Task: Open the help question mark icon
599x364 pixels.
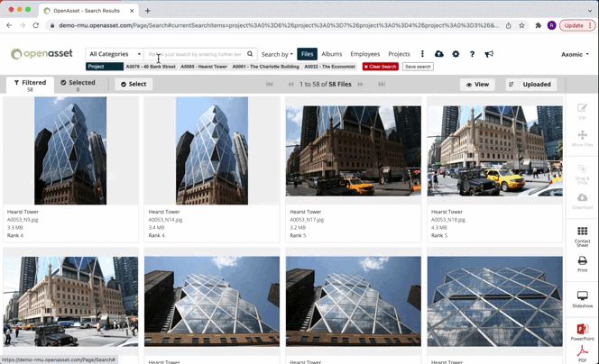Action: tap(472, 54)
